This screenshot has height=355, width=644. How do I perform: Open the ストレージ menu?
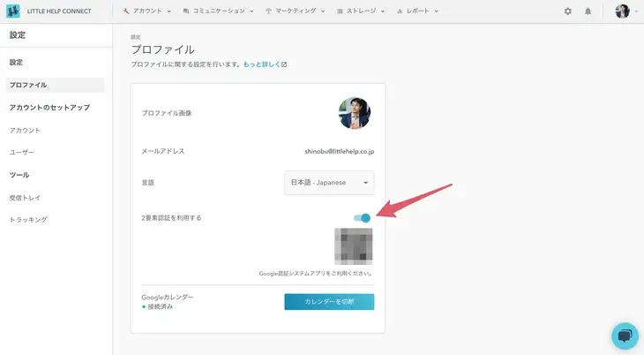point(363,11)
